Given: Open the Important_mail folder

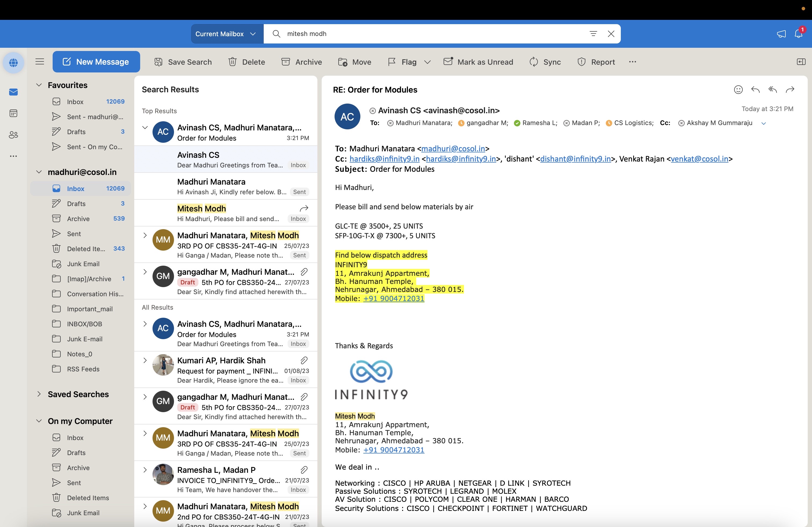Looking at the screenshot, I should 90,309.
